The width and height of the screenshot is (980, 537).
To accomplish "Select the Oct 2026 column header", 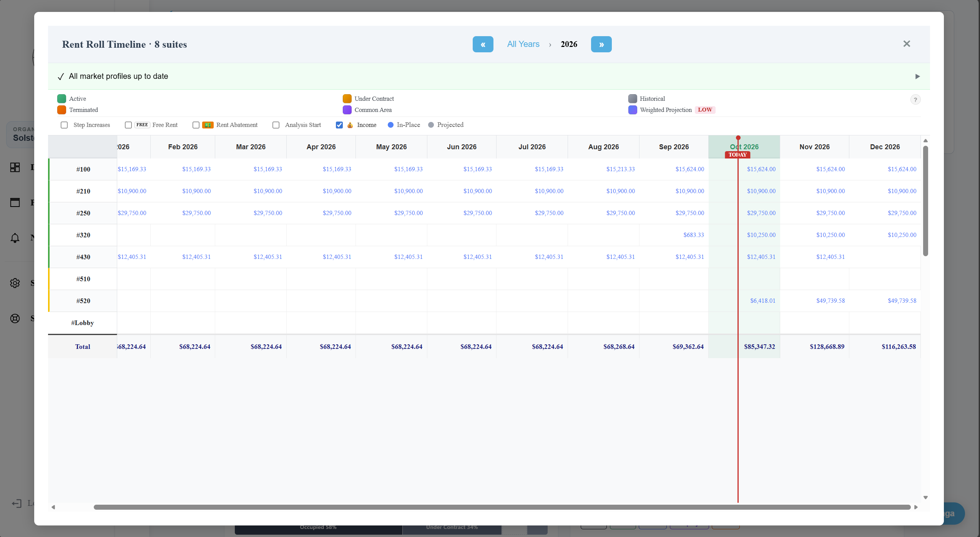I will pyautogui.click(x=744, y=147).
